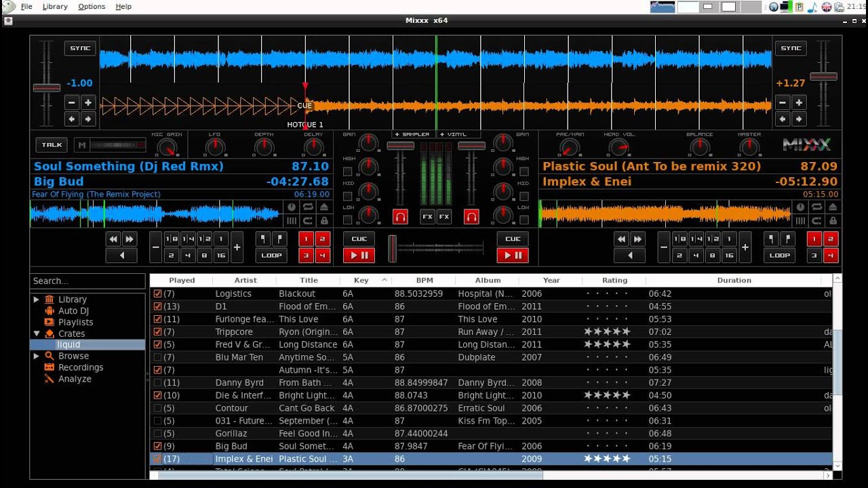Click the right deck fast rewind button
The image size is (868, 488).
(622, 239)
